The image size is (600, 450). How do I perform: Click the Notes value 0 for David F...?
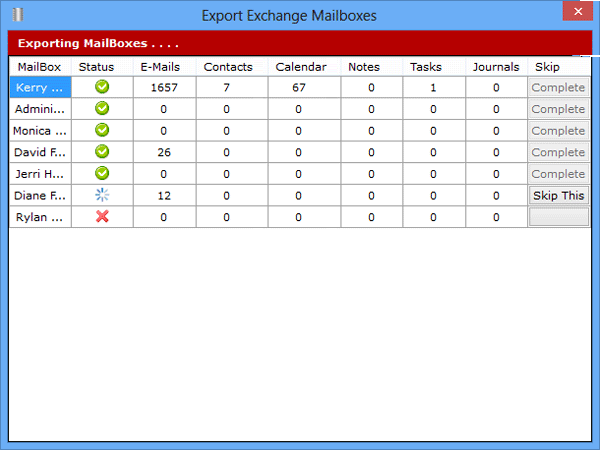371,152
